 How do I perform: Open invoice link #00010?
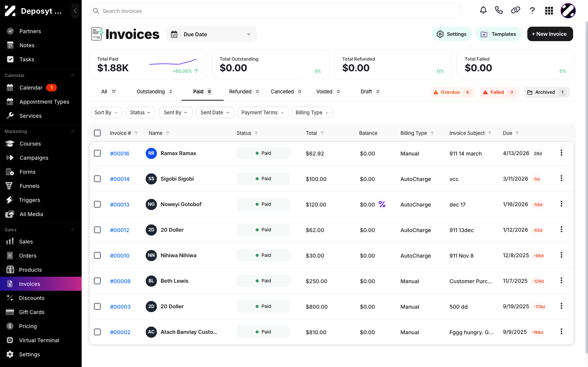(120, 256)
